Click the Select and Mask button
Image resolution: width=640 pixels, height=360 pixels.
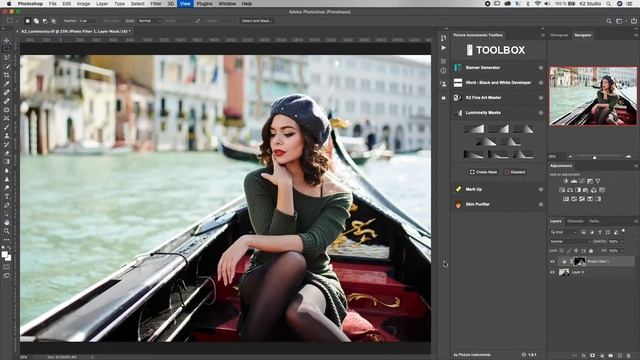pyautogui.click(x=257, y=21)
